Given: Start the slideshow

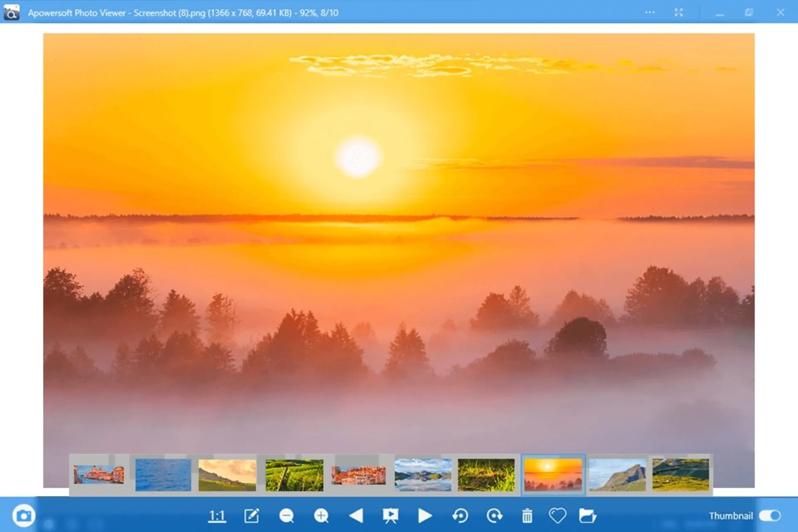Looking at the screenshot, I should tap(391, 515).
